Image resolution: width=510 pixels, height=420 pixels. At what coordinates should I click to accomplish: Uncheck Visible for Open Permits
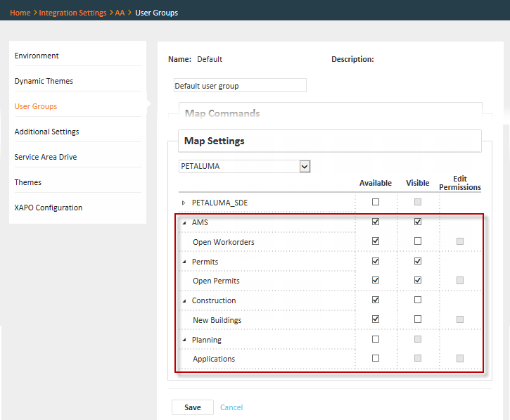[418, 280]
